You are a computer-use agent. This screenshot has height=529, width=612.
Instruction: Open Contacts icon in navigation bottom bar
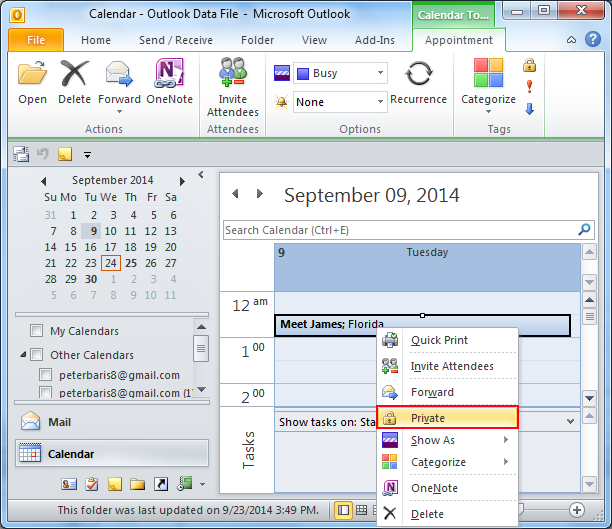(x=69, y=484)
